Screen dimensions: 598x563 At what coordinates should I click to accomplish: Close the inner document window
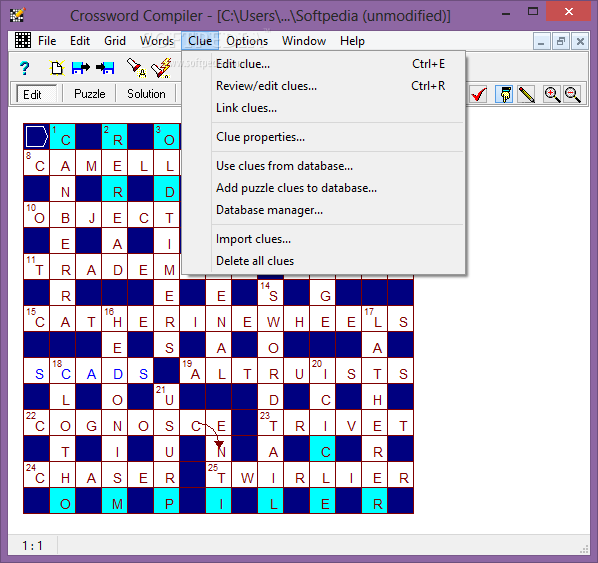[x=580, y=41]
